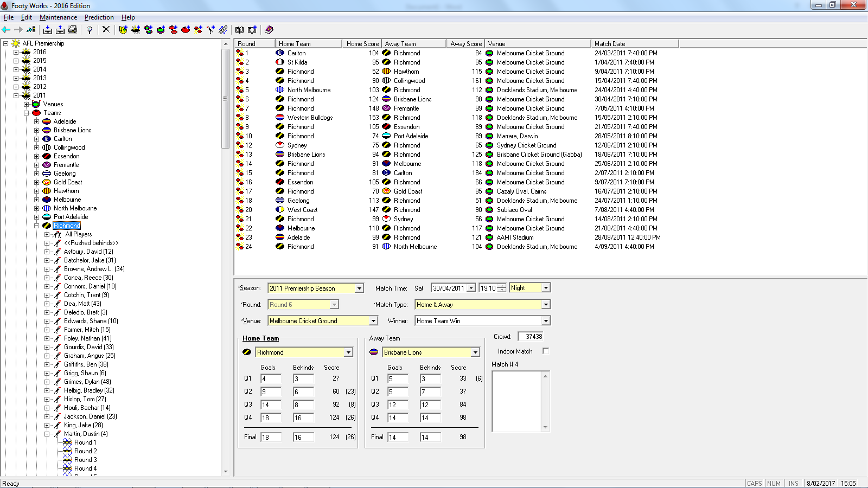Screen dimensions: 868x488
Task: Click the add book report icon
Action: point(252,30)
